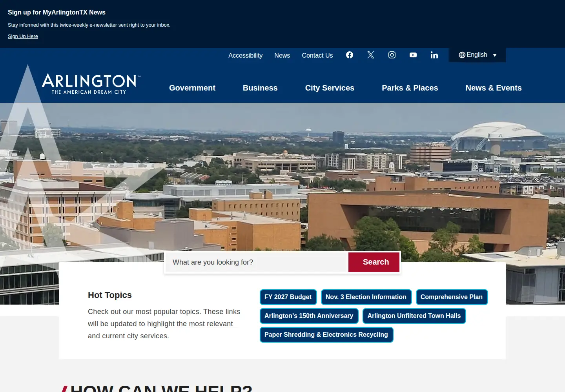Open the Contact Us link

(317, 55)
